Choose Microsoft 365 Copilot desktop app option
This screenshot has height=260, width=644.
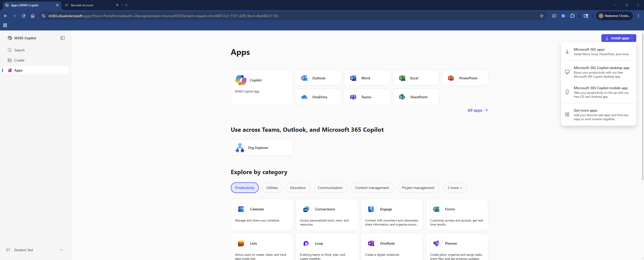(598, 72)
